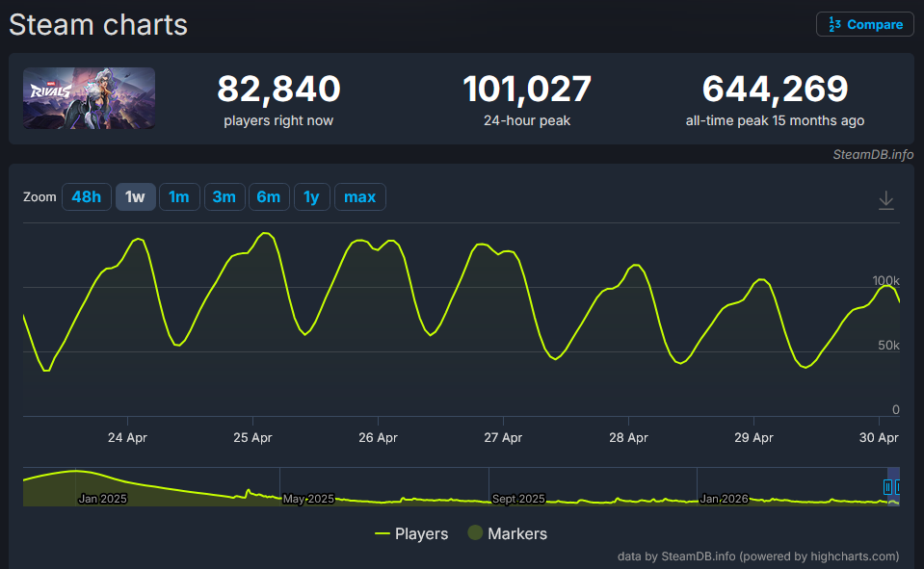Click the 101,027 24-hour peak value
This screenshot has height=569, width=924.
point(527,89)
